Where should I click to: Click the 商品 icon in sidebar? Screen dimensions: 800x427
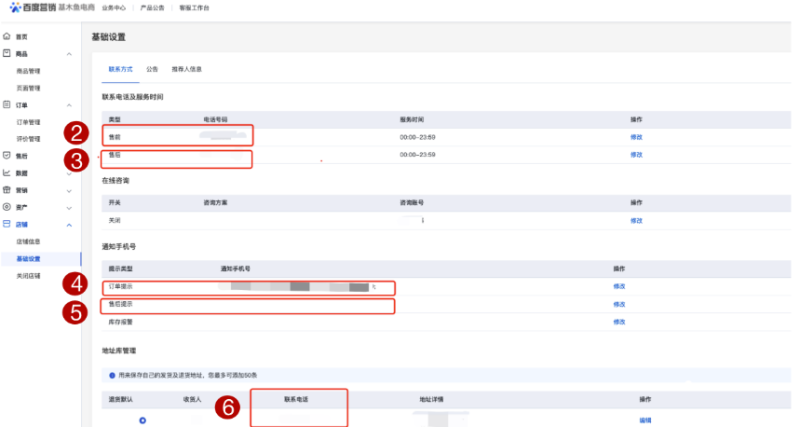pos(7,53)
